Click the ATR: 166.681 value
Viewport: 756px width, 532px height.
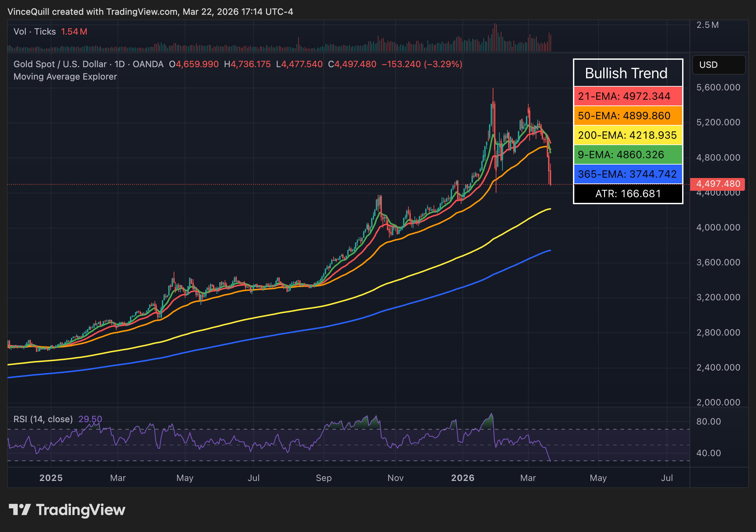pyautogui.click(x=627, y=193)
